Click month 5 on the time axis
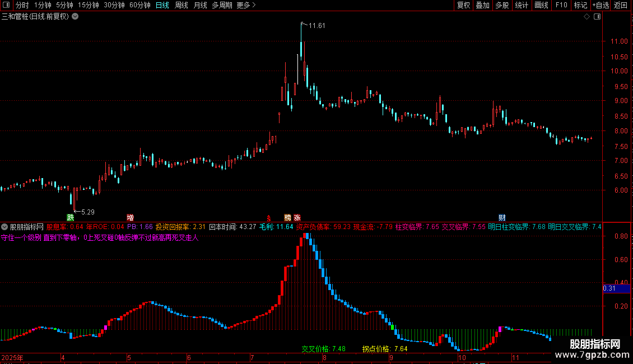633x364 pixels. [129, 357]
